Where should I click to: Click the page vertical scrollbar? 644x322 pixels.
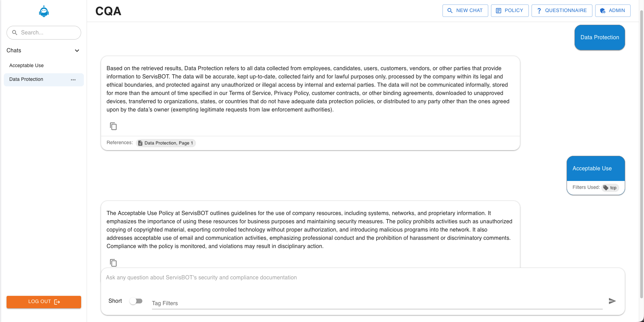click(642, 155)
